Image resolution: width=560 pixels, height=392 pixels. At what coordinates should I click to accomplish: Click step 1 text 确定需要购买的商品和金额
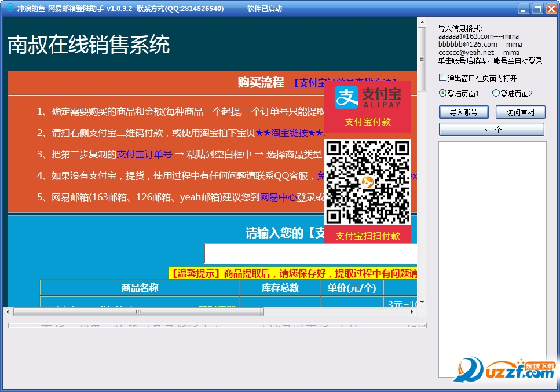pyautogui.click(x=108, y=112)
